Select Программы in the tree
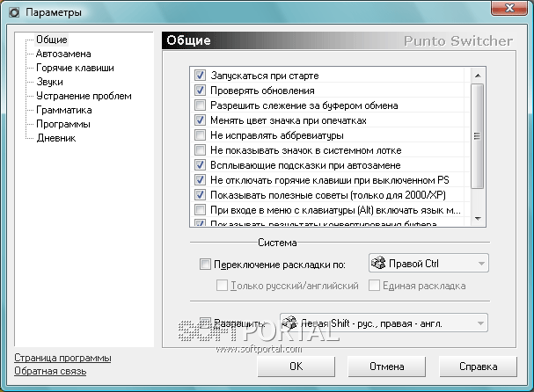The height and width of the screenshot is (392, 534). 63,124
